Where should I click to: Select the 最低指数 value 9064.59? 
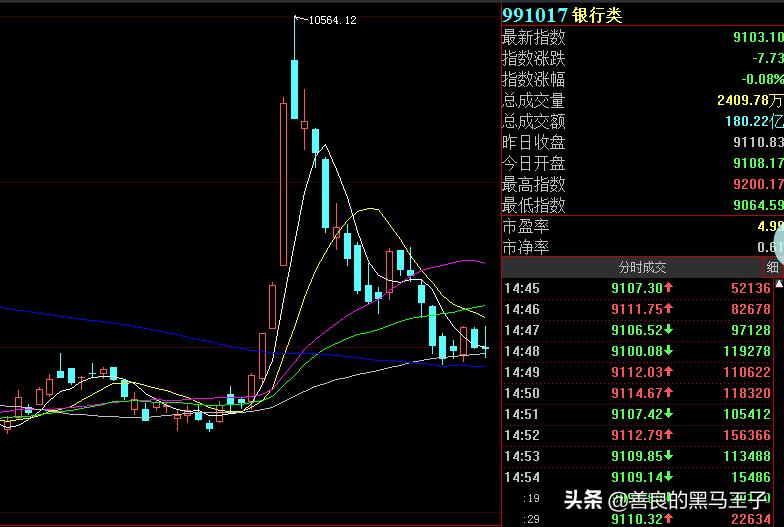[x=758, y=205]
